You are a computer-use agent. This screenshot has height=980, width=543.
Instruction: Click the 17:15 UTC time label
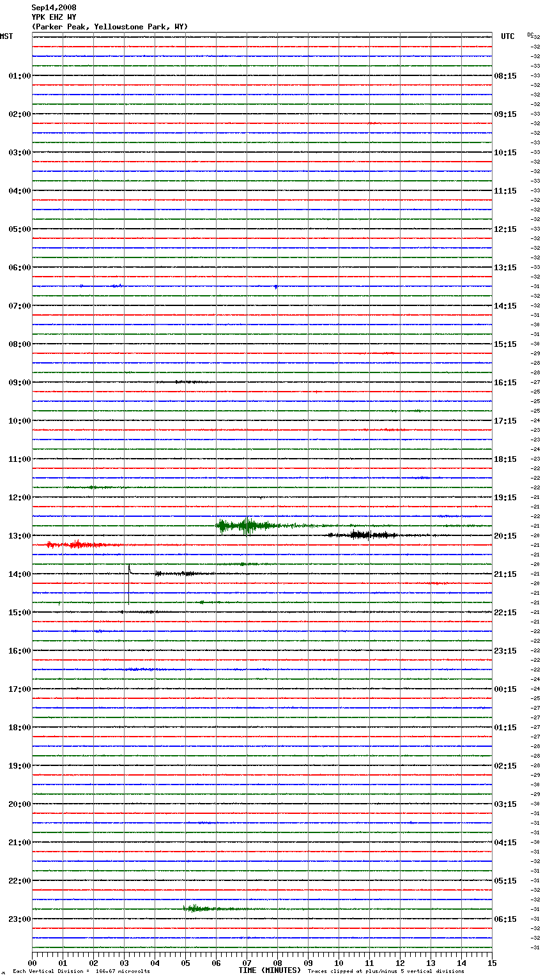(505, 421)
